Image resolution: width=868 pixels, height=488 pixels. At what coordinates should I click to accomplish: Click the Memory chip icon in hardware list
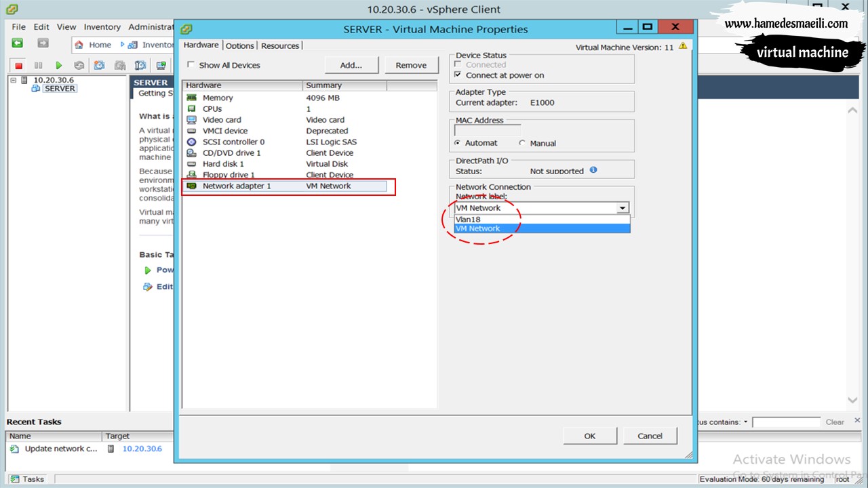point(191,98)
